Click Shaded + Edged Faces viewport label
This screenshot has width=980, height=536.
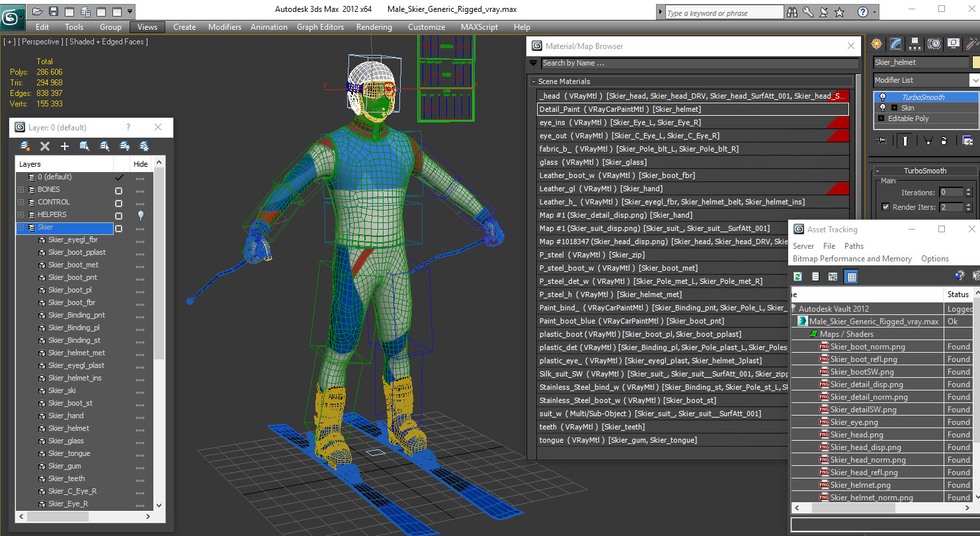[x=106, y=42]
